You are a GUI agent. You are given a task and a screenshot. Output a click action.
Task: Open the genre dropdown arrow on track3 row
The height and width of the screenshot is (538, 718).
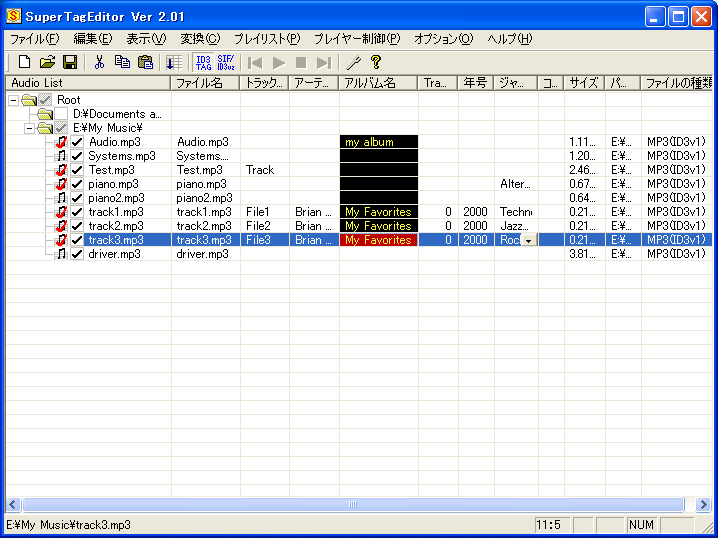[x=529, y=240]
